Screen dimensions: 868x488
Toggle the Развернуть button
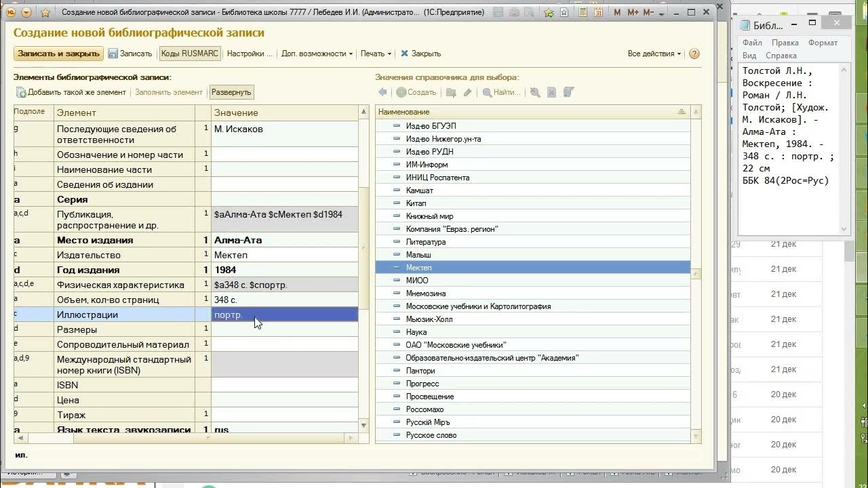[231, 92]
